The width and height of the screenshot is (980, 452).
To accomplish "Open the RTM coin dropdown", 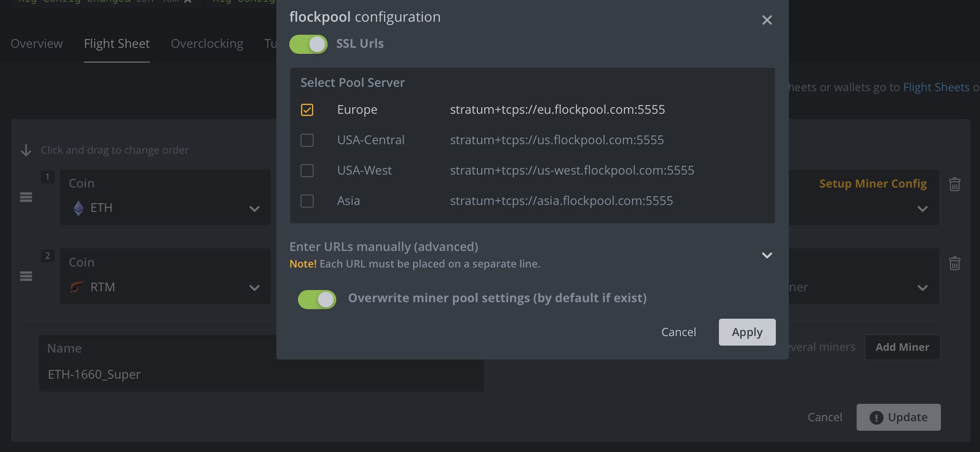I will point(254,288).
